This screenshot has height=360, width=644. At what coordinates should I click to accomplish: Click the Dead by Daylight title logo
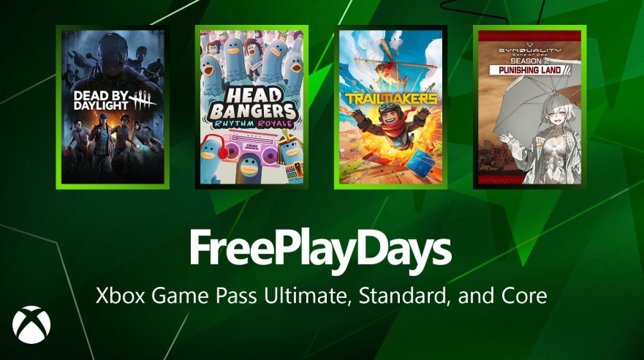click(x=114, y=100)
